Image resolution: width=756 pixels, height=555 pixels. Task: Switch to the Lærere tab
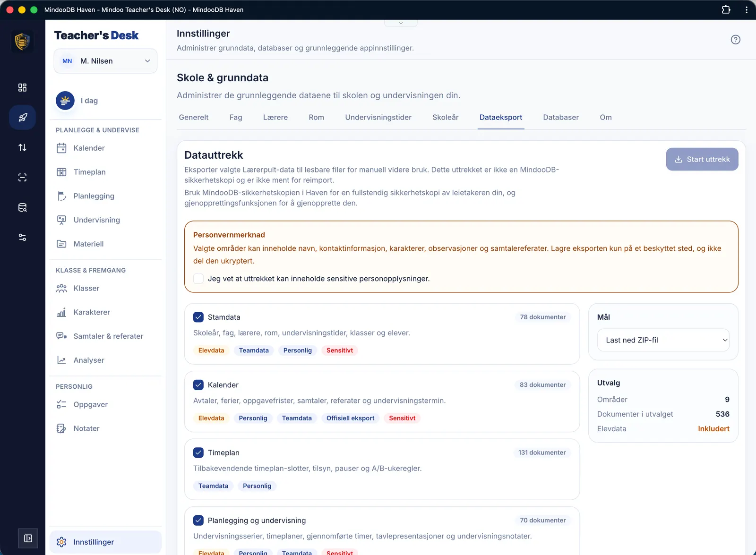point(275,117)
